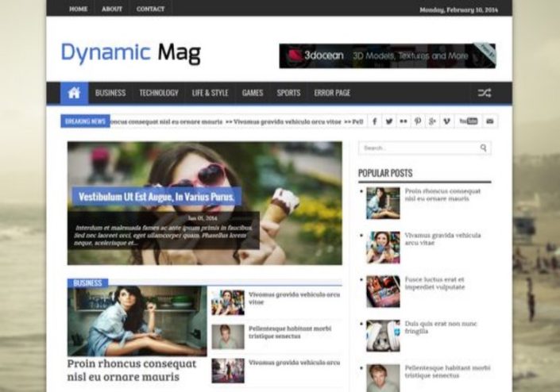This screenshot has height=392, width=560.
Task: Select slider date Jan 01, 2014
Action: click(x=203, y=218)
